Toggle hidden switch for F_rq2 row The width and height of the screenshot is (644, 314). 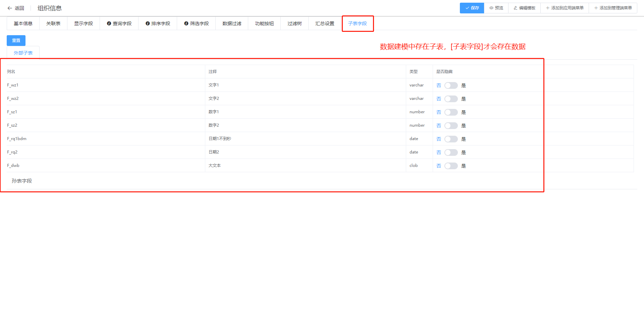(x=451, y=152)
